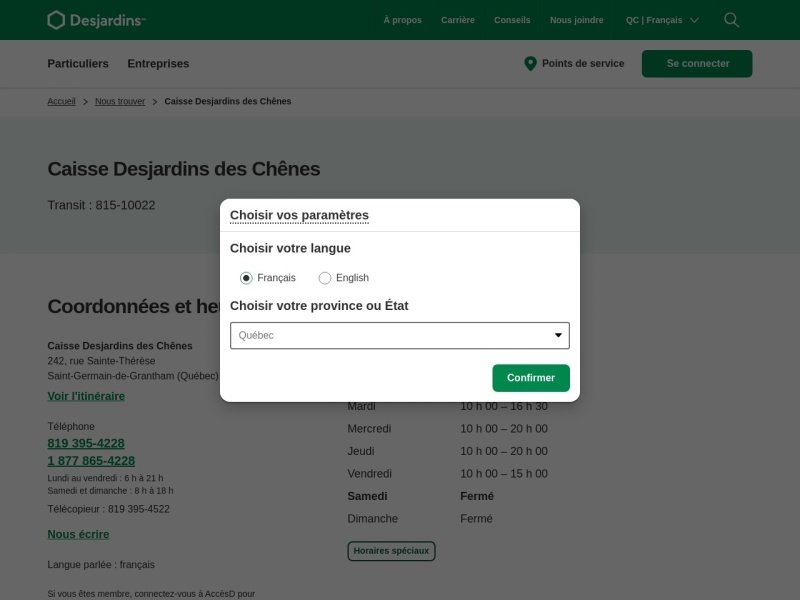The height and width of the screenshot is (600, 800).
Task: Open the À propos menu item
Action: (x=402, y=20)
